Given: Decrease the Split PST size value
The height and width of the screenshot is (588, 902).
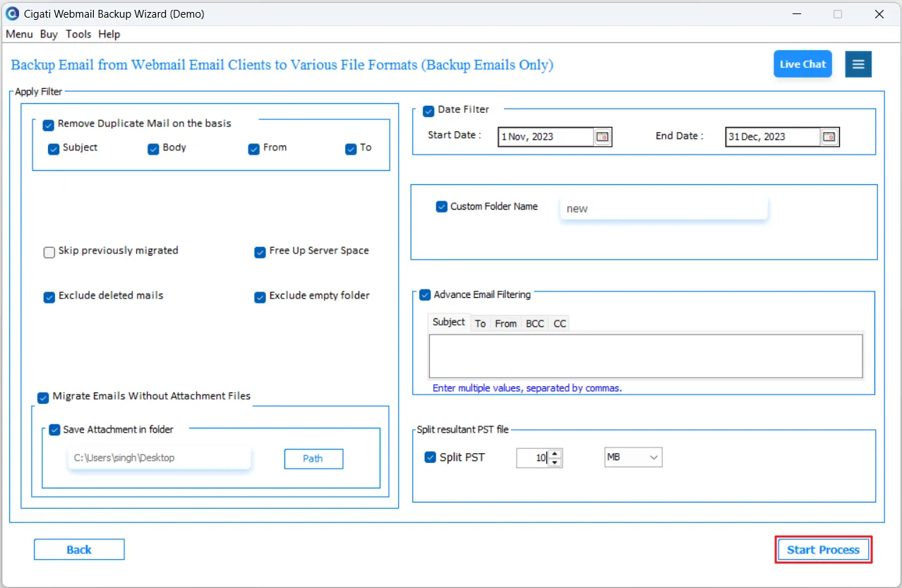Looking at the screenshot, I should 555,462.
